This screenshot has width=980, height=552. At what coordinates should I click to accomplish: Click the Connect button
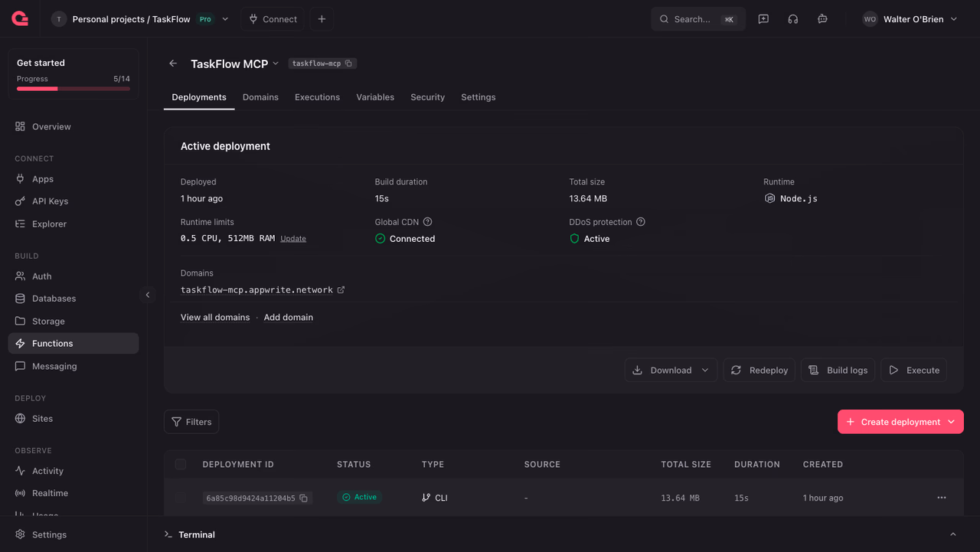tap(273, 19)
